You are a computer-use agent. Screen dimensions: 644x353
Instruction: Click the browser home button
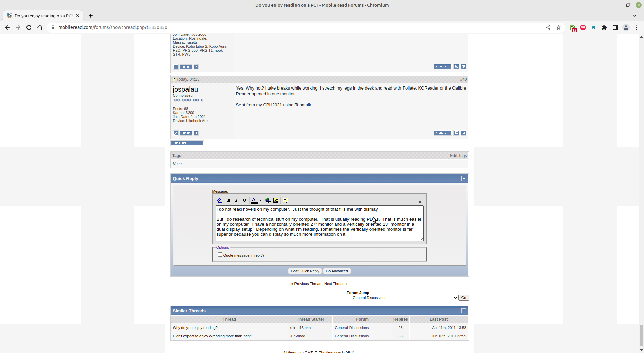coord(40,27)
